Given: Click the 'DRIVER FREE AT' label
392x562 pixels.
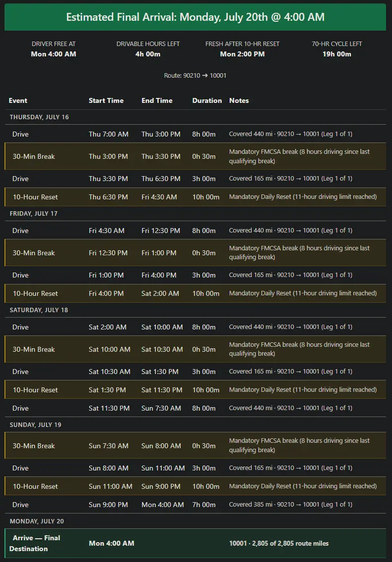Looking at the screenshot, I should pyautogui.click(x=53, y=44).
